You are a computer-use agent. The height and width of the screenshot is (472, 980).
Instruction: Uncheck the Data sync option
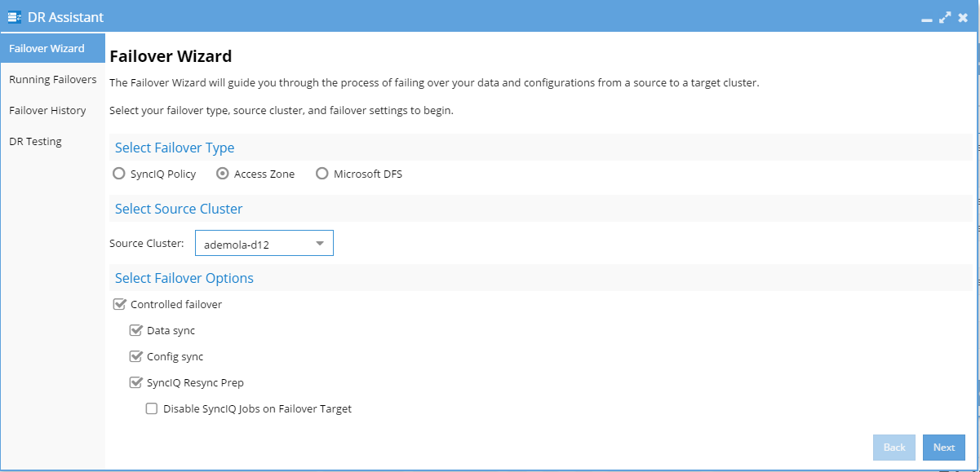coord(135,330)
